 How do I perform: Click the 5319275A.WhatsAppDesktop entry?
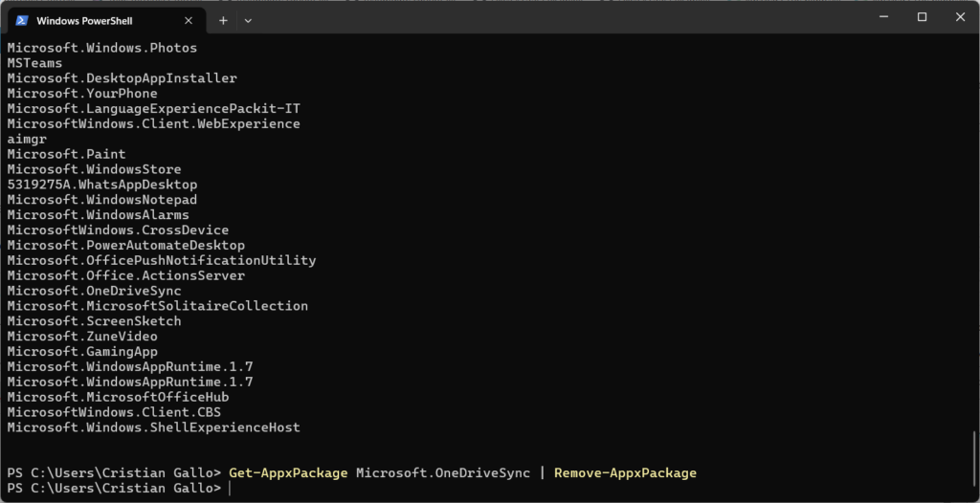[x=101, y=185]
